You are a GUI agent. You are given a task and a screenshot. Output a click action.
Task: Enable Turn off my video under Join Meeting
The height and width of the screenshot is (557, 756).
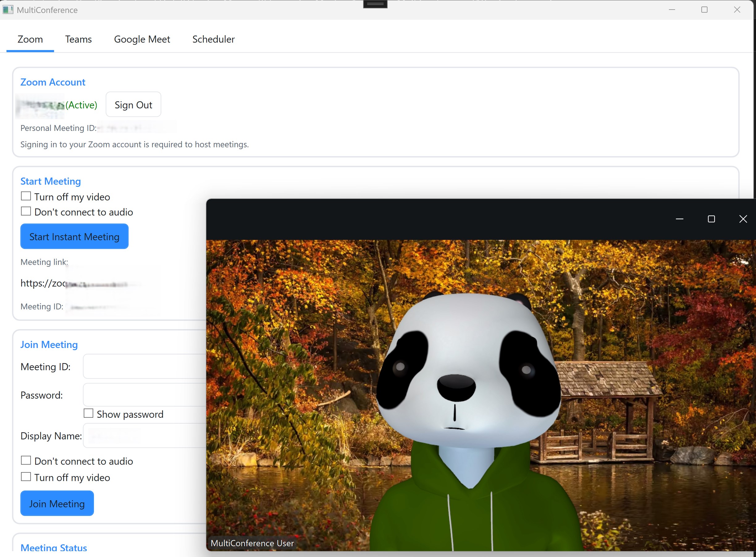click(x=26, y=477)
